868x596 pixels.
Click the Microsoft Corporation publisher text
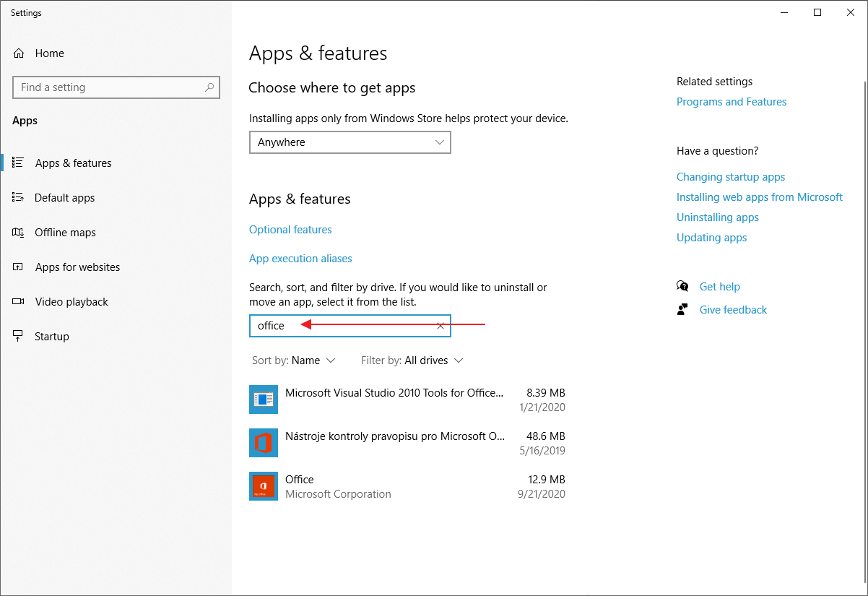[338, 494]
